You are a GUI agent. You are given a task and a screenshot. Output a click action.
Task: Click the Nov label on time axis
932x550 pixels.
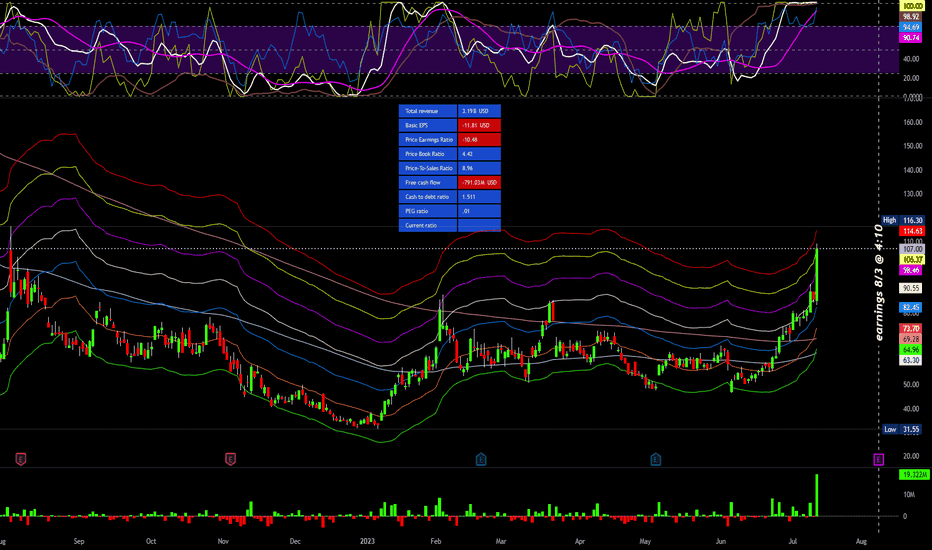(x=223, y=541)
